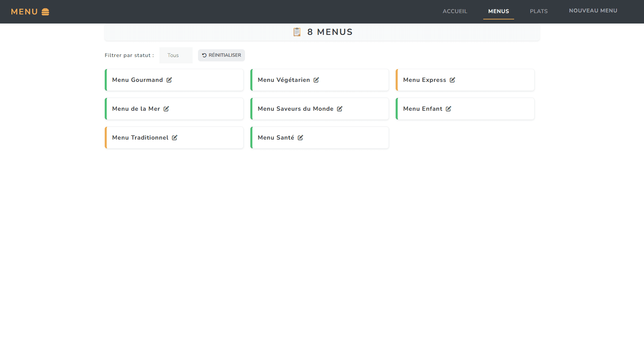Click the clipboard icon beside 8 Menus heading
This screenshot has height=362, width=644.
click(x=297, y=32)
